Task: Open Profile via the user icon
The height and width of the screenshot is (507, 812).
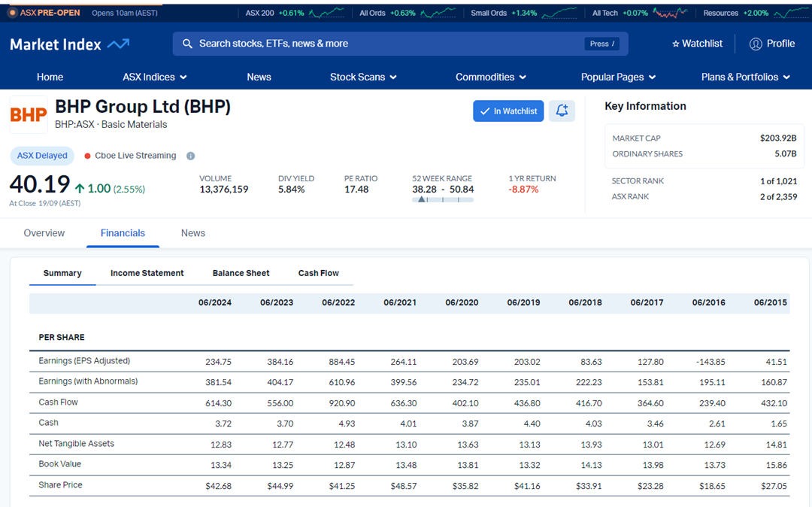Action: click(x=756, y=44)
